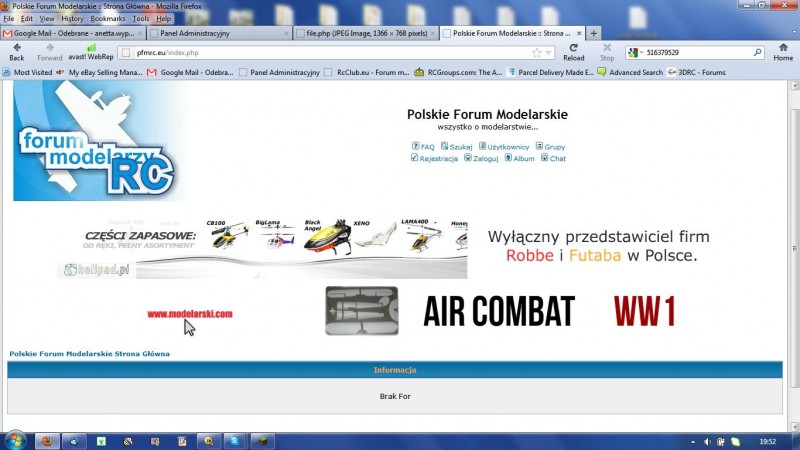800x450 pixels.
Task: Close the Google Mail tab
Action: [x=140, y=33]
